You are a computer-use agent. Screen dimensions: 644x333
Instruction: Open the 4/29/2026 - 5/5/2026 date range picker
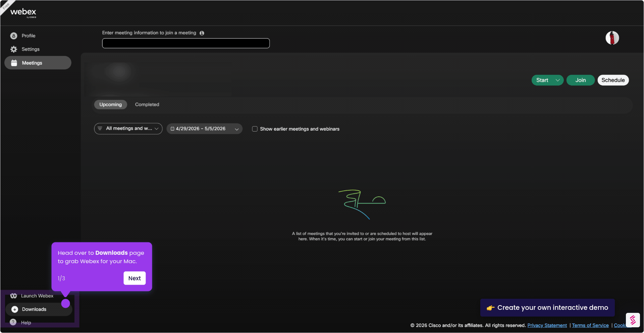(x=204, y=129)
